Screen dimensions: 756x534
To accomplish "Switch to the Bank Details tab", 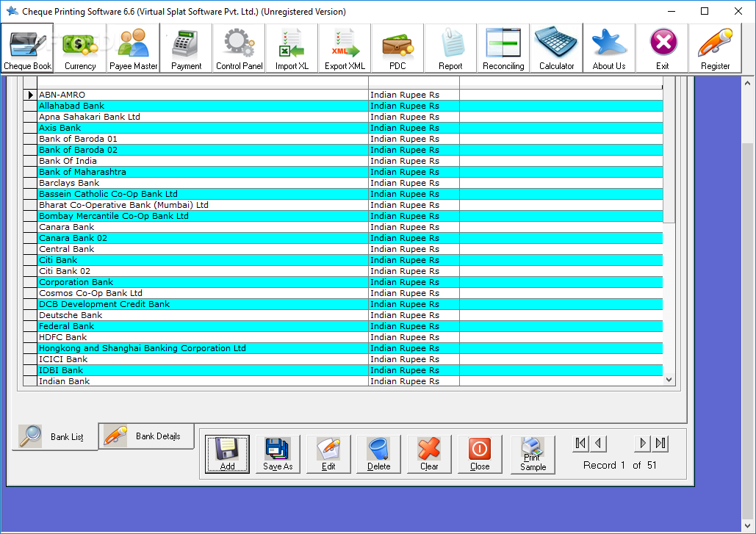I will tap(147, 436).
